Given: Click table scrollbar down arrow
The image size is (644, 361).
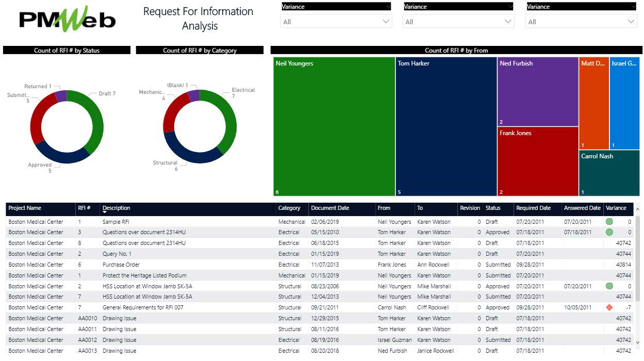Looking at the screenshot, I should click(x=639, y=342).
